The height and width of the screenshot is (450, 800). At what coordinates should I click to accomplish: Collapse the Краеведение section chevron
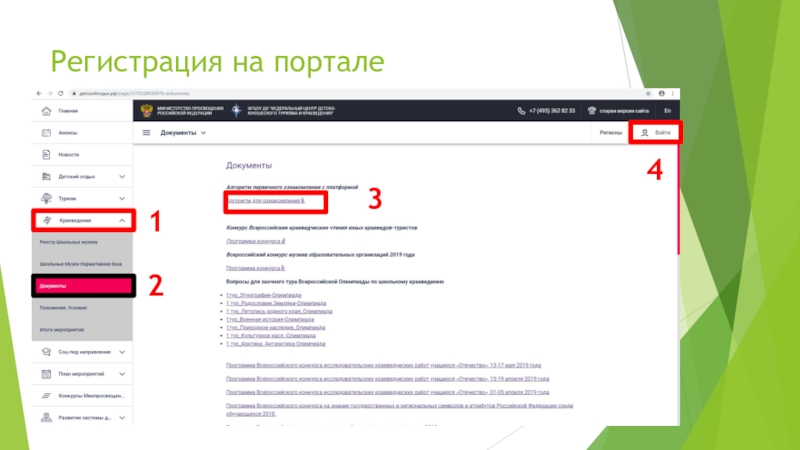tap(122, 220)
